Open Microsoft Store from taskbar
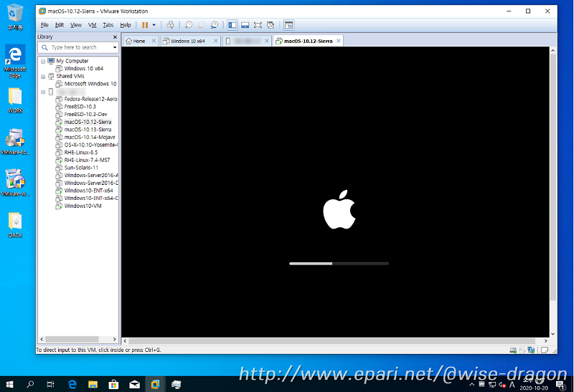 pos(113,384)
